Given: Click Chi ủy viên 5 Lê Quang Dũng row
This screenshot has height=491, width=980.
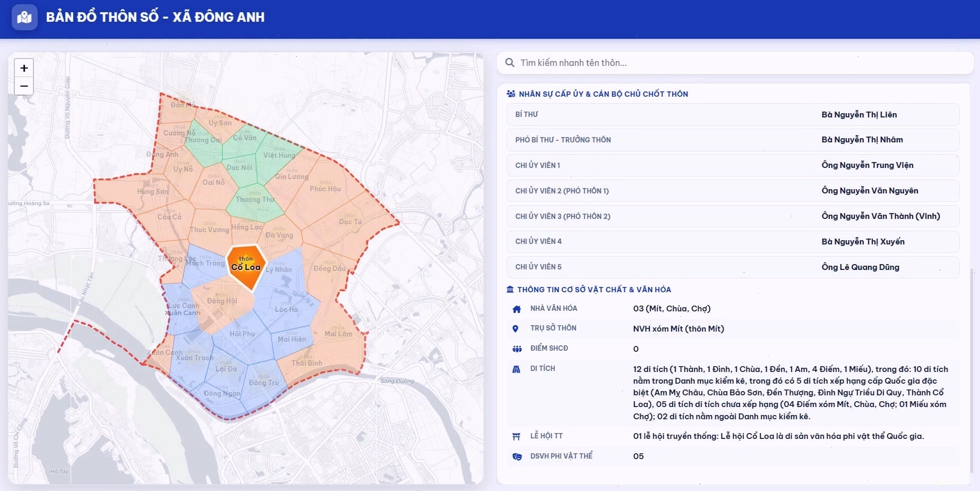Looking at the screenshot, I should (733, 267).
